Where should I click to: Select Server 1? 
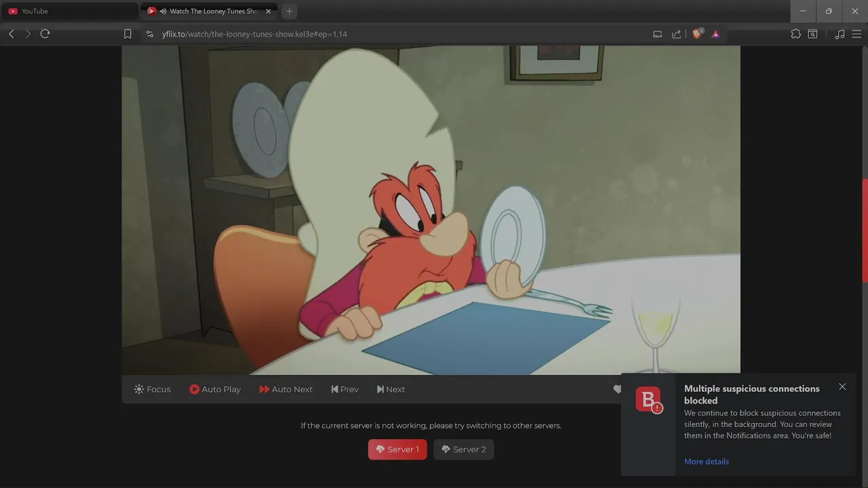(397, 449)
